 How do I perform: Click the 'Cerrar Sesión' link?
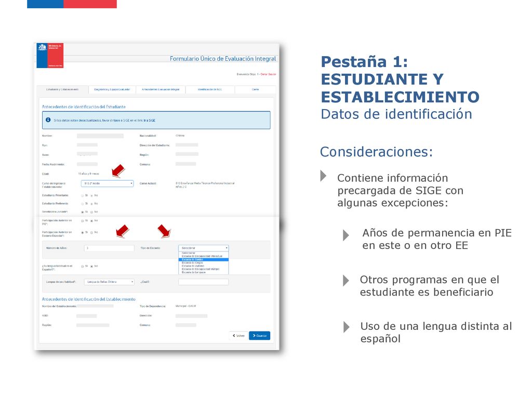pos(268,74)
